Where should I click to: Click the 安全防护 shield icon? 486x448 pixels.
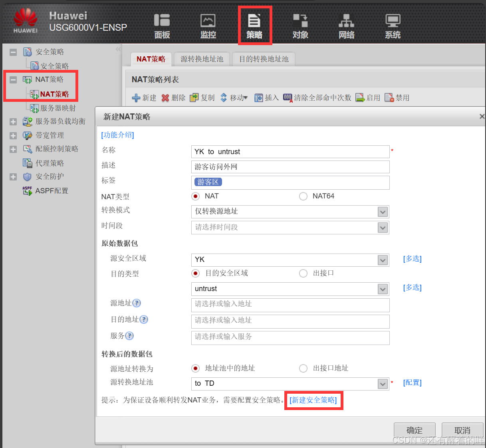[28, 176]
